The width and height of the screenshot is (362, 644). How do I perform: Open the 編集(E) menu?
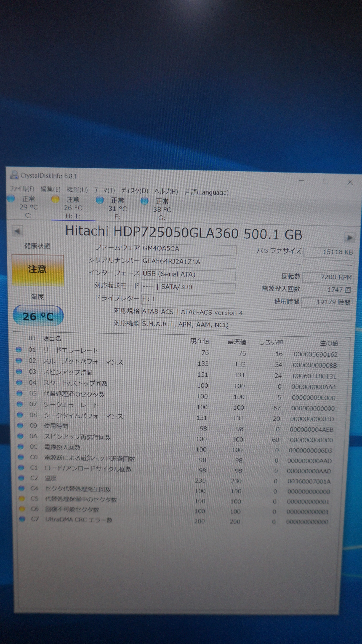[50, 189]
